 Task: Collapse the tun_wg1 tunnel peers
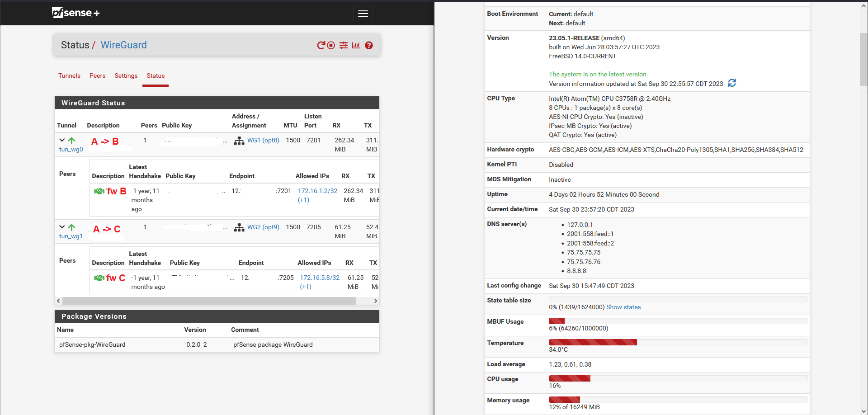tap(62, 227)
